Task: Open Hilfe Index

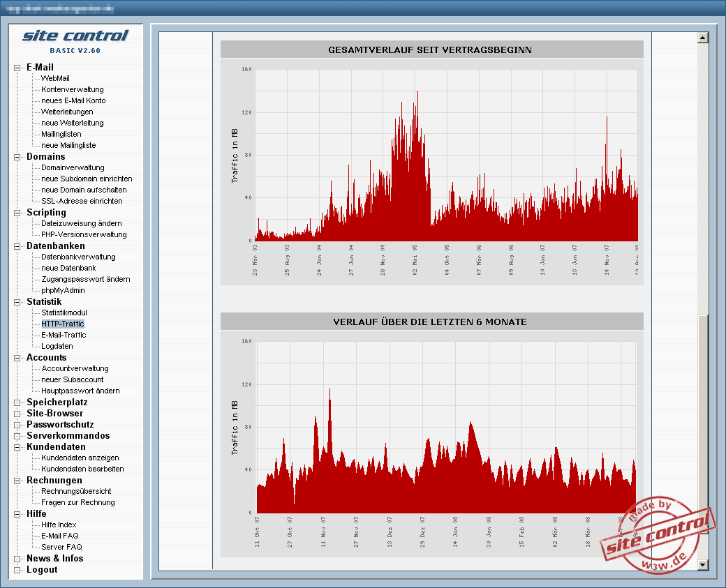Action: (x=59, y=524)
